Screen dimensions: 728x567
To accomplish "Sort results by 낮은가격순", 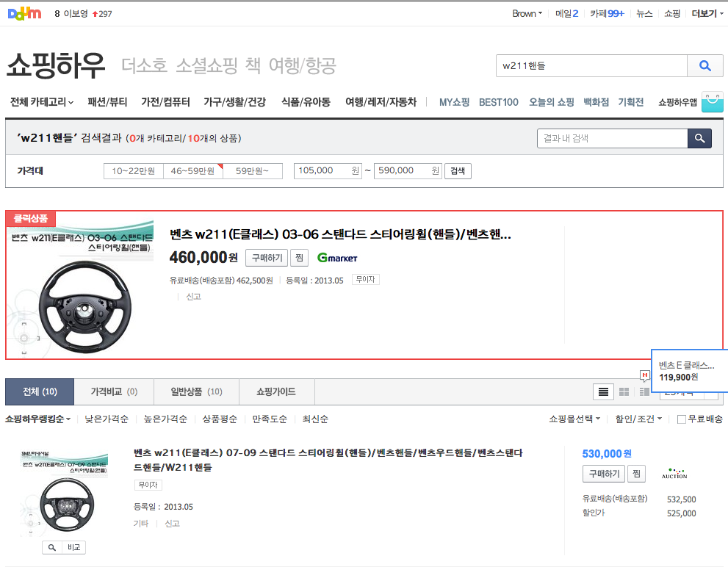I will tap(107, 419).
